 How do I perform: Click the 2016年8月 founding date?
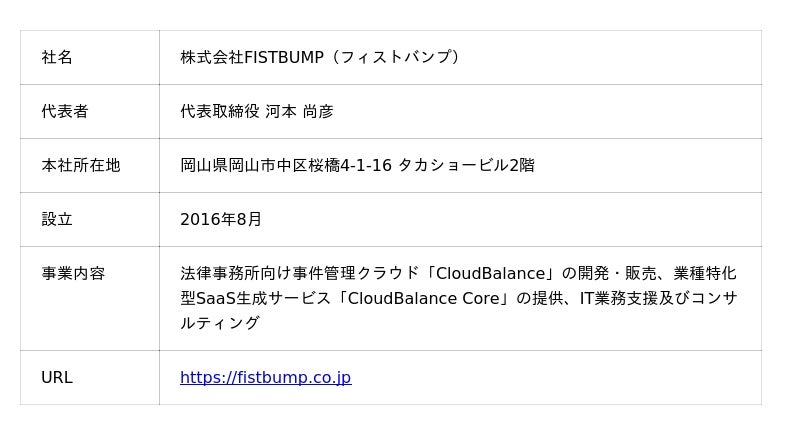point(221,220)
